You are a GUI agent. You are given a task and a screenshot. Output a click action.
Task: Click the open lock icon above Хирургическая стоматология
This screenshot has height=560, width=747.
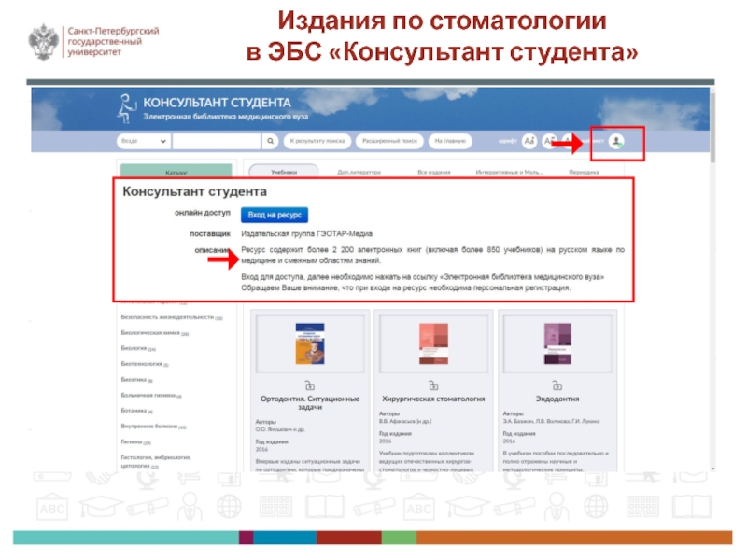coord(433,385)
